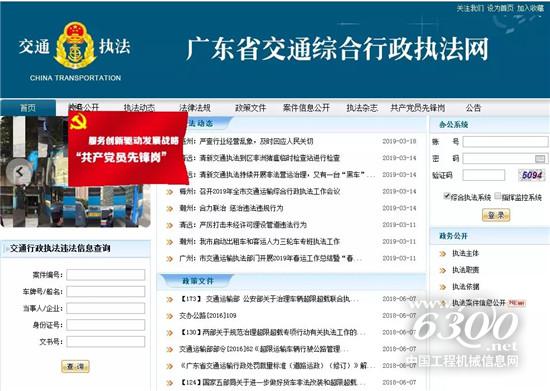Viewport: 550px width, 391px height.
Task: Click the 登录 login button
Action: pyautogui.click(x=496, y=215)
